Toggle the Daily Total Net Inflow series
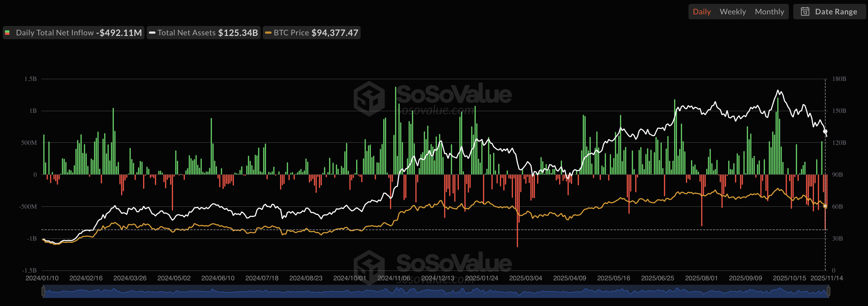The height and width of the screenshot is (306, 868). coord(55,33)
